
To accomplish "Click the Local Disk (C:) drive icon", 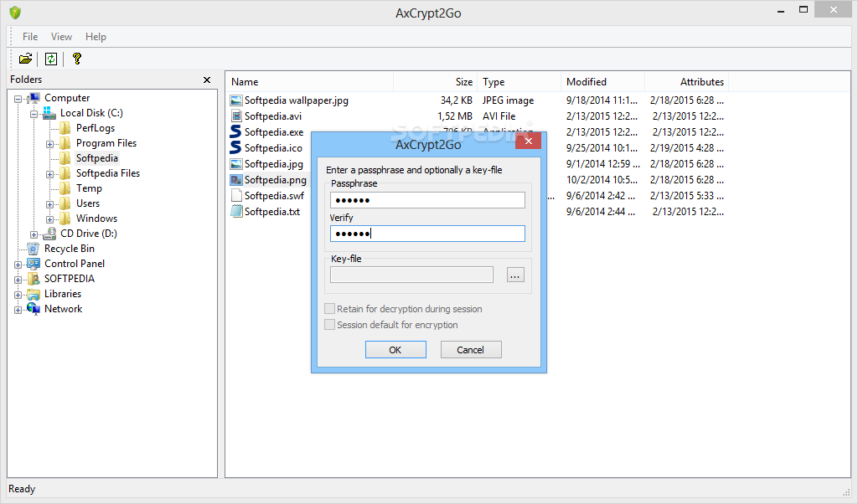I will 49,113.
